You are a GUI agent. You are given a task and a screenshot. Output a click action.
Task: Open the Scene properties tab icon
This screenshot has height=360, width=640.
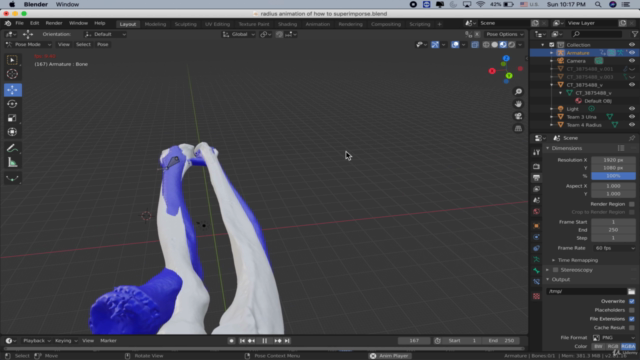point(536,200)
